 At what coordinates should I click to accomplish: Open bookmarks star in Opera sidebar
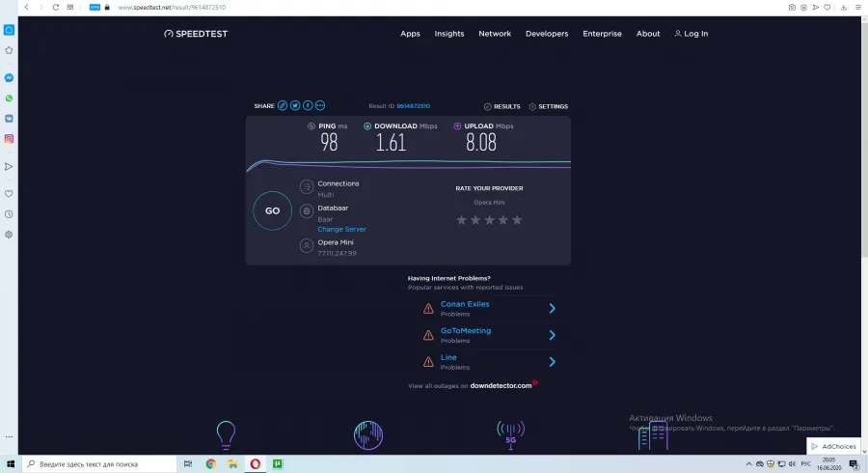pyautogui.click(x=9, y=50)
